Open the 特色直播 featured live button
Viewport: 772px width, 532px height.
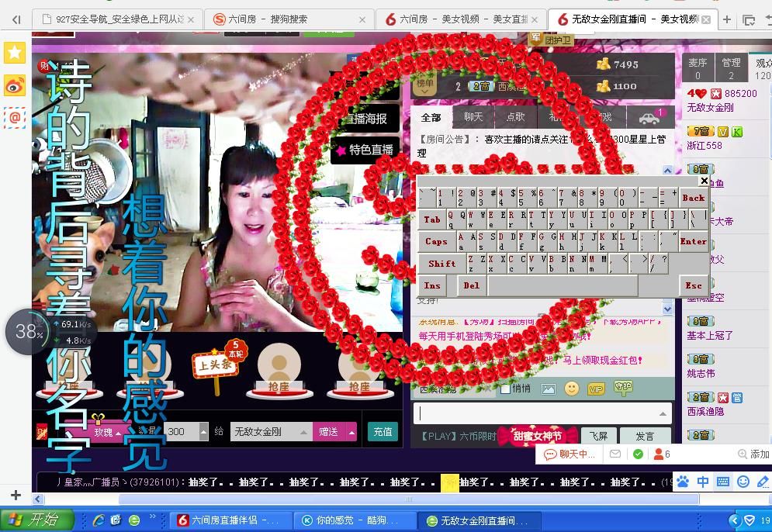tap(365, 150)
